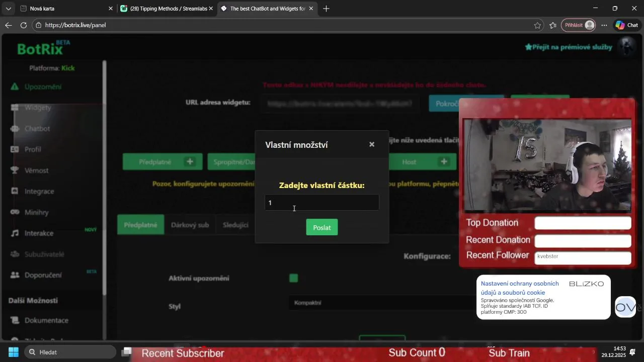Click the Task View icon on taskbar
This screenshot has height=362, width=644.
(127, 351)
